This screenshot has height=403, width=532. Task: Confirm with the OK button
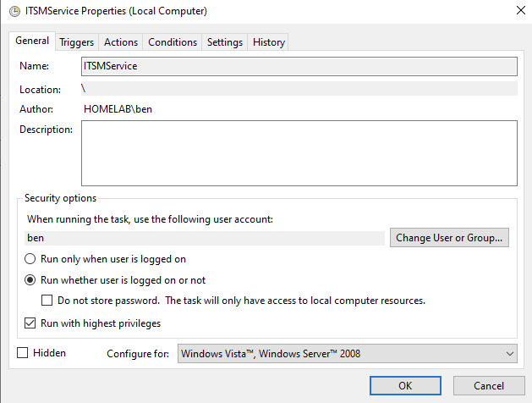[405, 386]
